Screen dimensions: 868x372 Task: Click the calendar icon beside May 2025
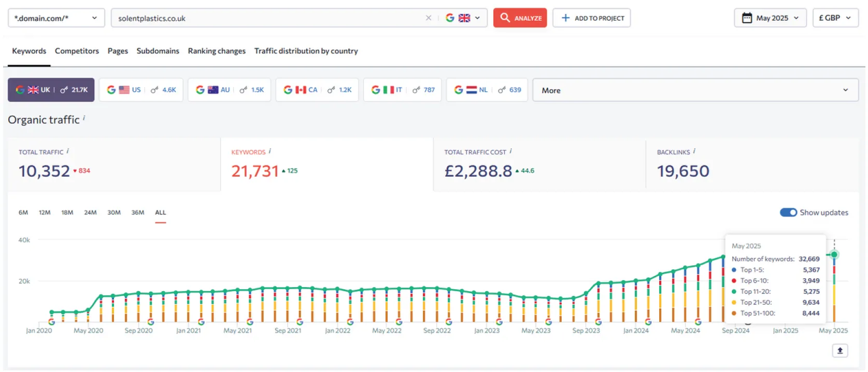747,18
